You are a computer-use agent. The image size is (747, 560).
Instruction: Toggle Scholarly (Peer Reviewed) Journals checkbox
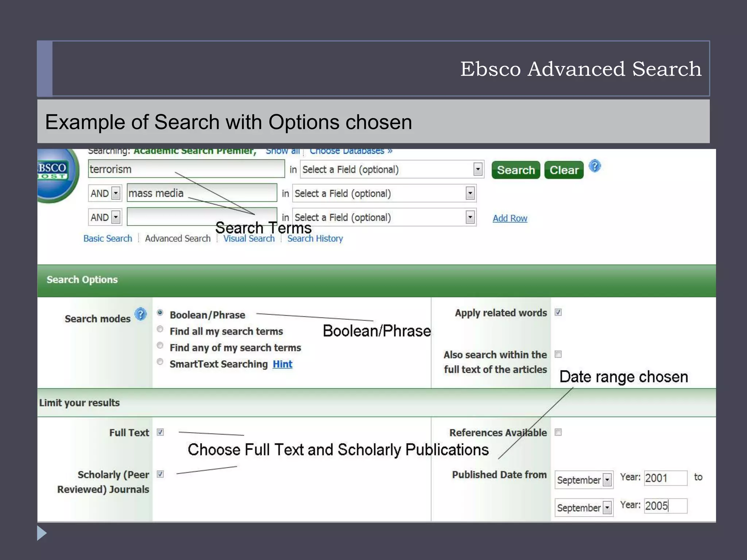tap(160, 474)
